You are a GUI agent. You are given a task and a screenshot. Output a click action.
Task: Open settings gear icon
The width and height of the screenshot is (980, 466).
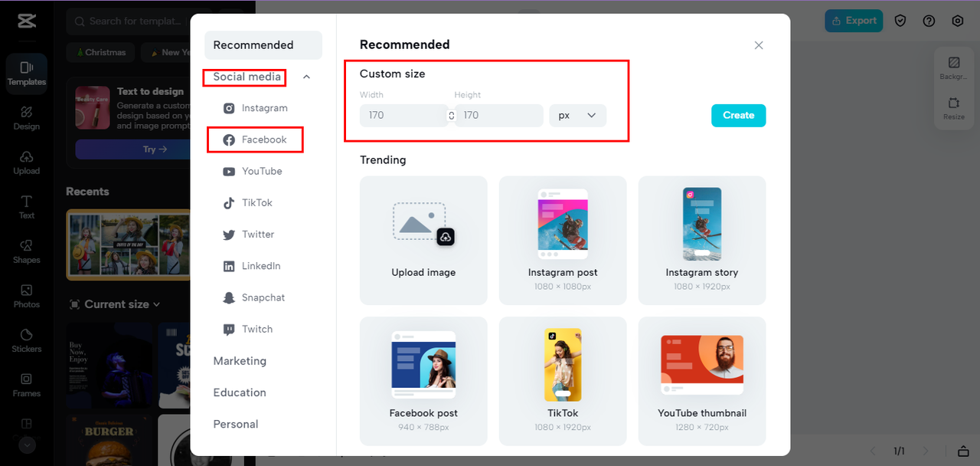(x=957, y=21)
